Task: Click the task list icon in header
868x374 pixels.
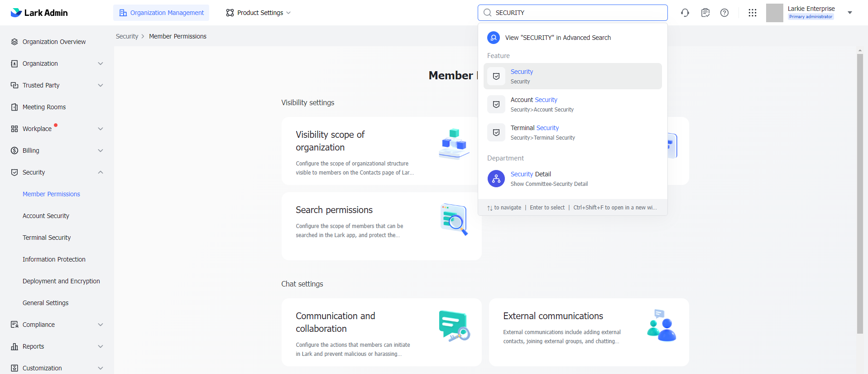Action: (x=705, y=13)
